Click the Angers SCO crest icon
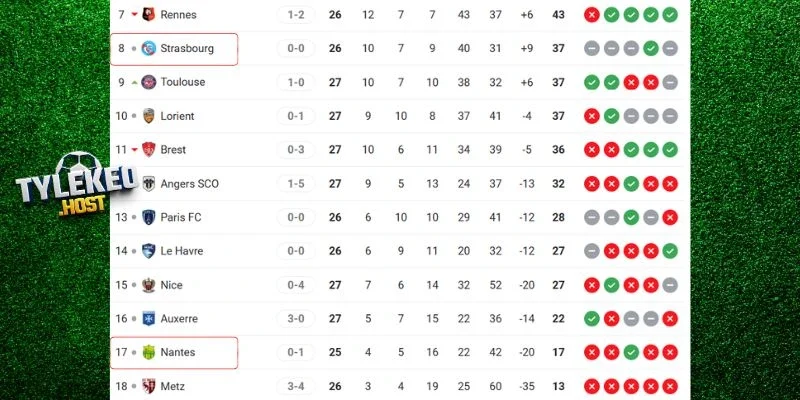Image resolution: width=800 pixels, height=400 pixels. 149,184
